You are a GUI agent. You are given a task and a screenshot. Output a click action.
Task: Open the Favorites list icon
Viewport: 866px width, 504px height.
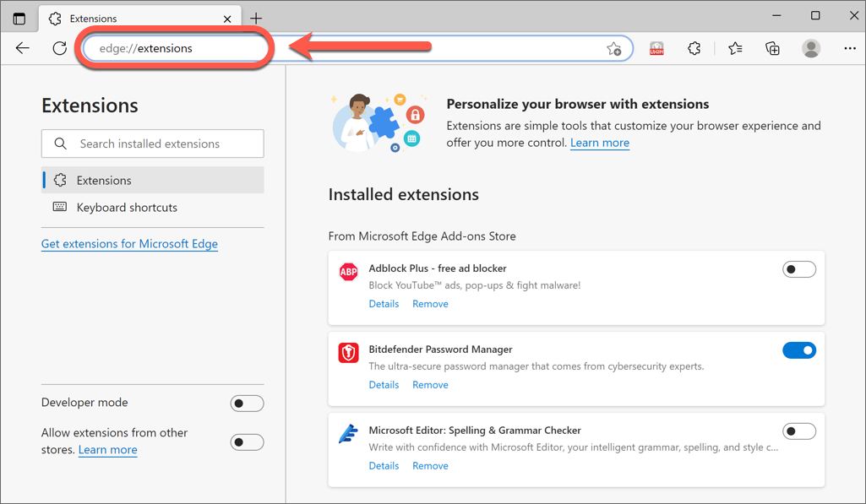(735, 49)
